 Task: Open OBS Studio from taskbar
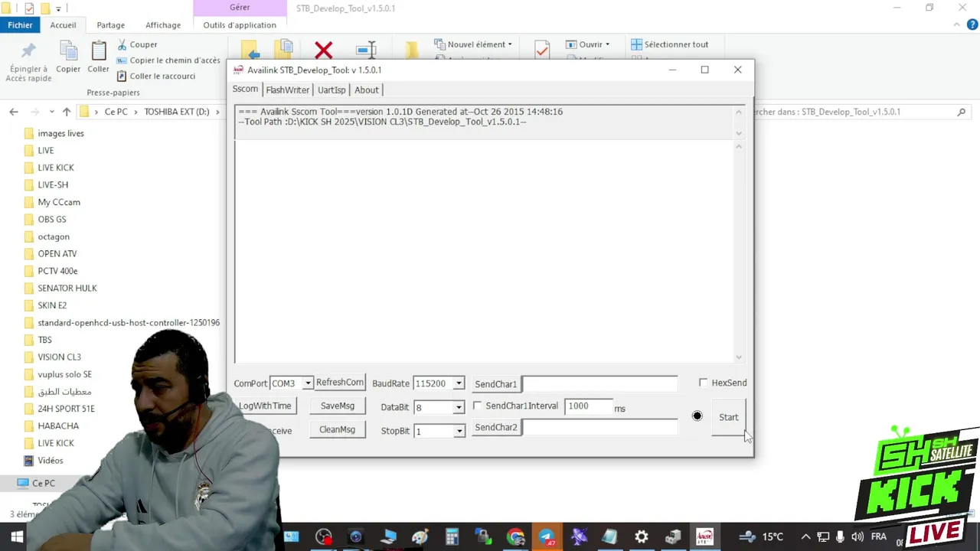324,537
